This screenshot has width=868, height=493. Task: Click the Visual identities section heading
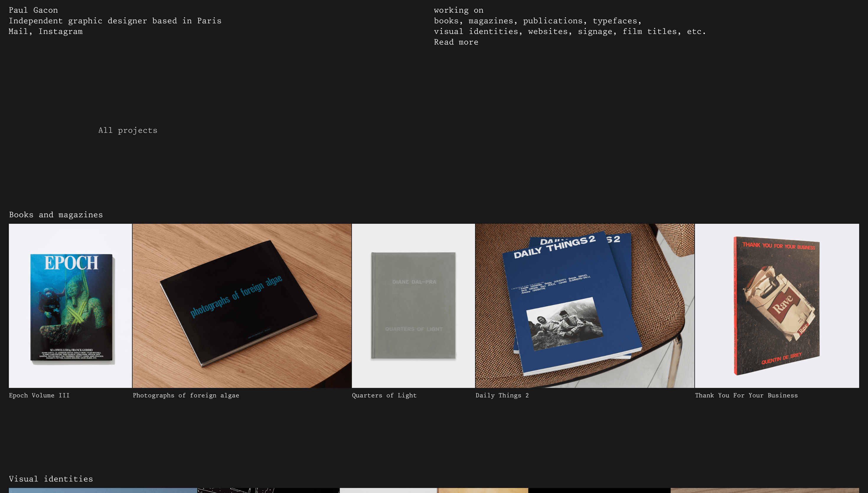50,479
